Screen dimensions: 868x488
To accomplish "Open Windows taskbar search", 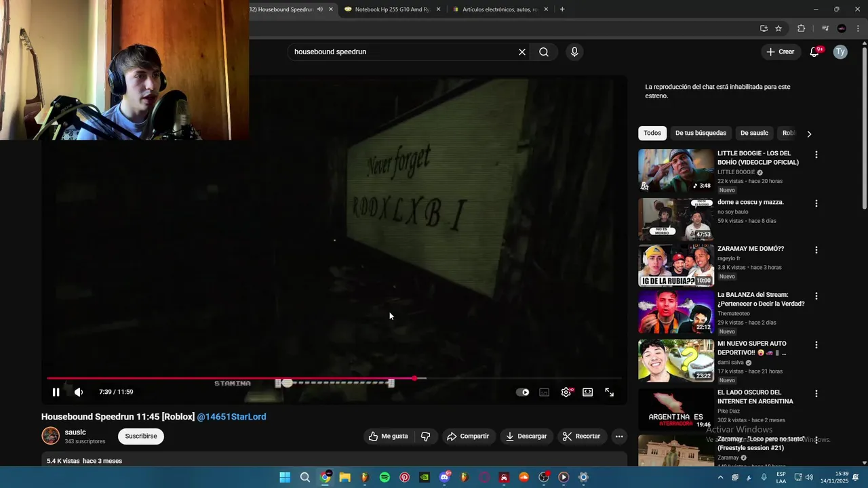I will pos(305,477).
